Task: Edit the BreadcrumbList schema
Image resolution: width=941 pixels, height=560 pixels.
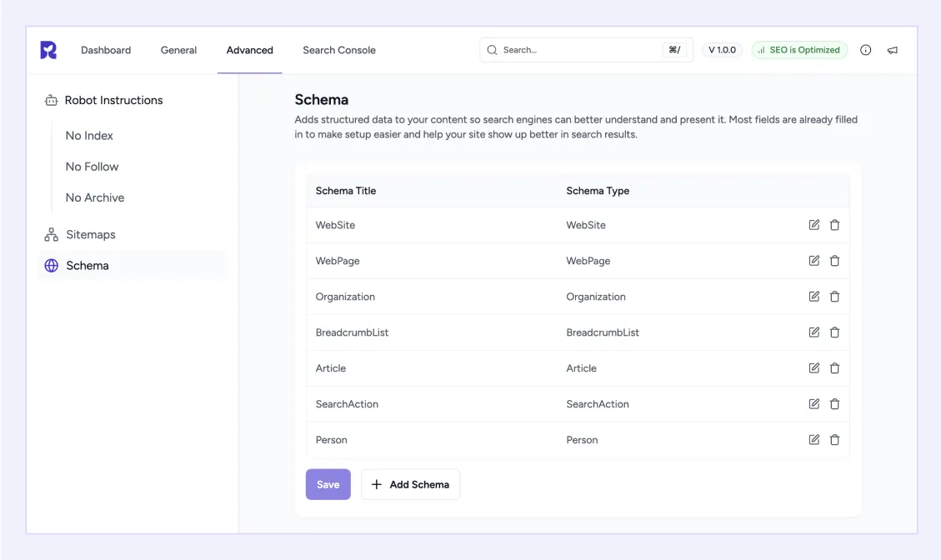Action: (x=813, y=332)
